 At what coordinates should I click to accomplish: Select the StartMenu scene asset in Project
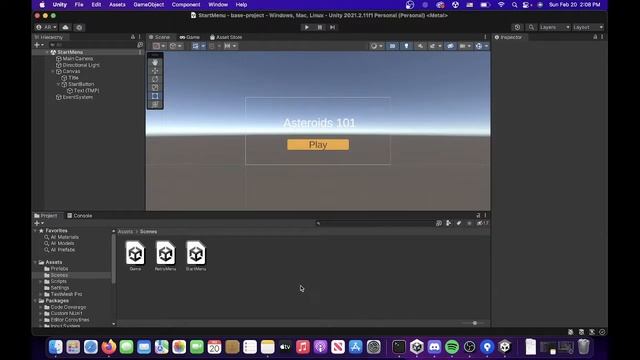pyautogui.click(x=196, y=256)
